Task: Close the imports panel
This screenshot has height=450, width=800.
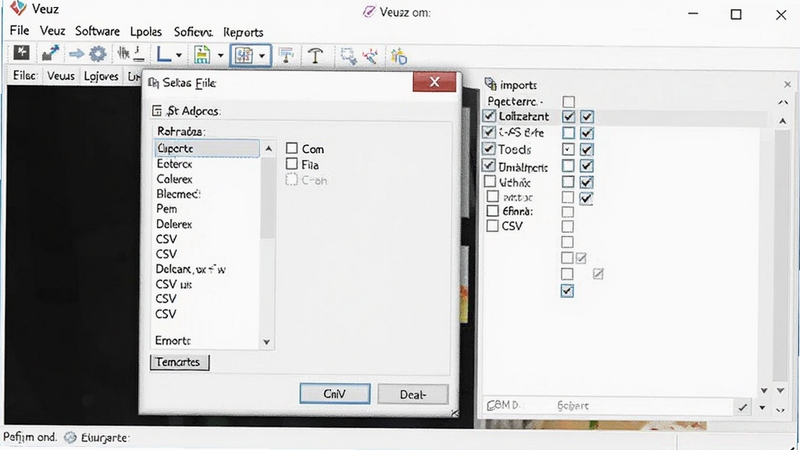Action: coord(787,84)
